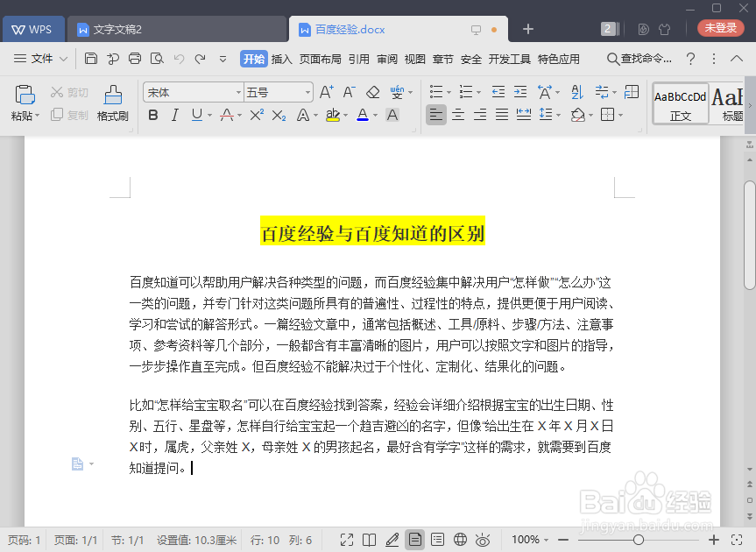Expand the quick access toolbar customize arrow
The image size is (756, 552).
(x=223, y=60)
